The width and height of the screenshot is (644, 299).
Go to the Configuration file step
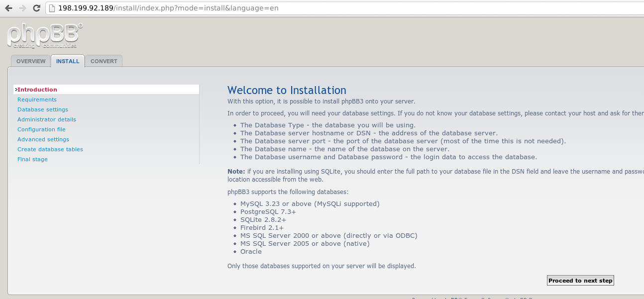pos(41,129)
